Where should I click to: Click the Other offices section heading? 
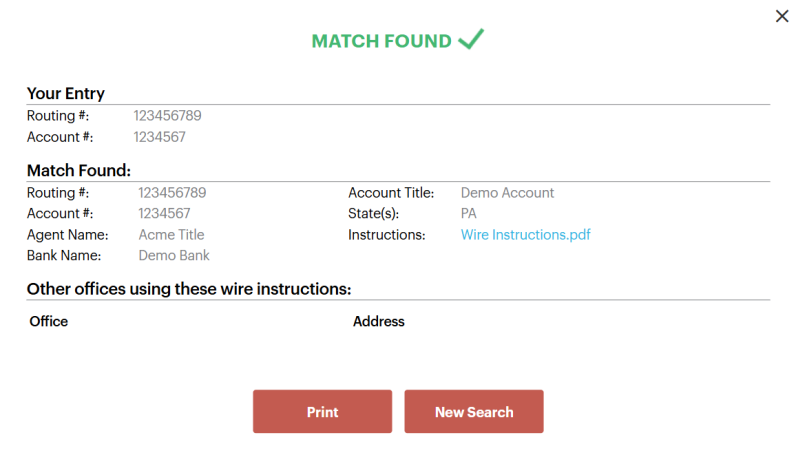(x=189, y=289)
